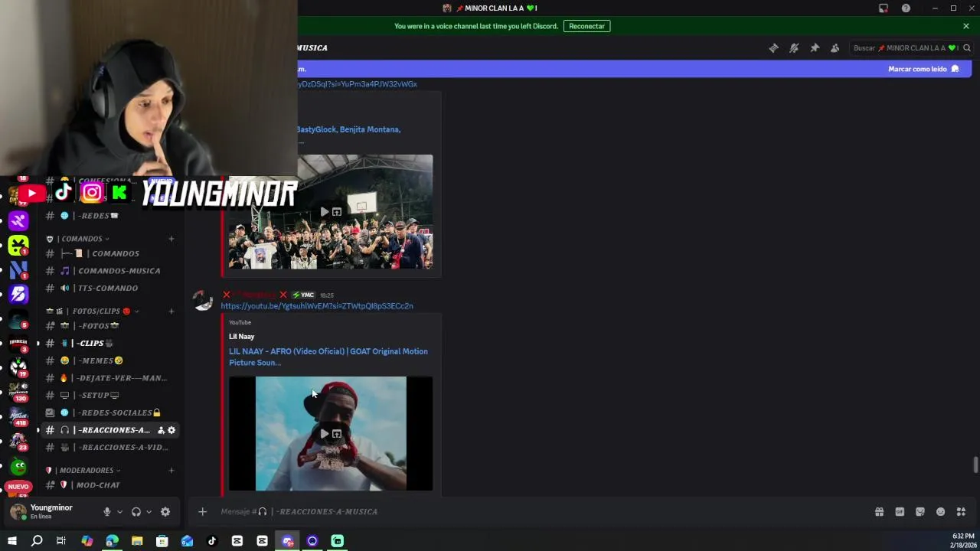The width and height of the screenshot is (980, 551).
Task: Open File Explorer in the taskbar
Action: 137,541
